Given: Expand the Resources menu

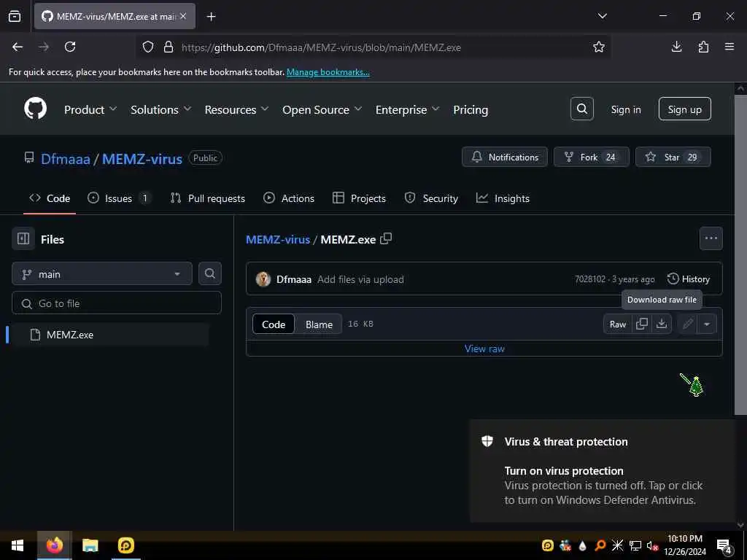Looking at the screenshot, I should pos(236,109).
